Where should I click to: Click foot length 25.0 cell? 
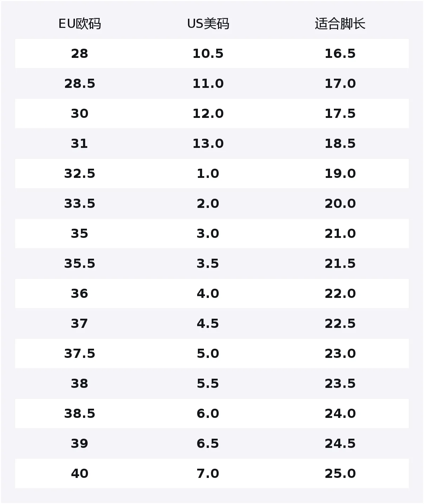340,474
